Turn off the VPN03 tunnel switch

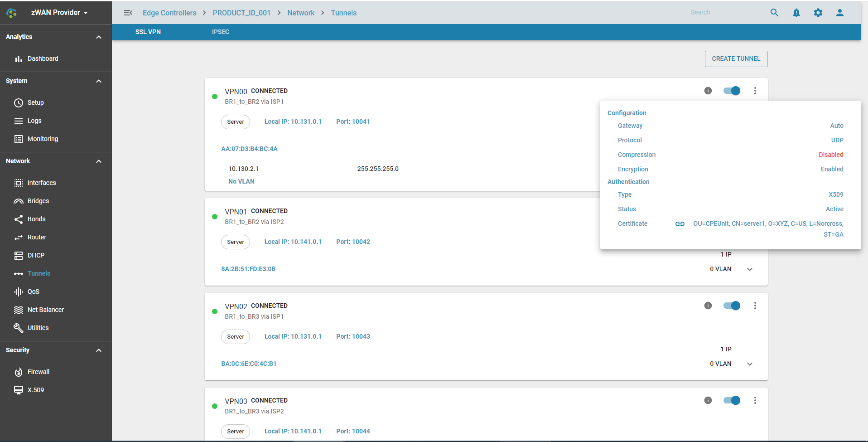732,400
